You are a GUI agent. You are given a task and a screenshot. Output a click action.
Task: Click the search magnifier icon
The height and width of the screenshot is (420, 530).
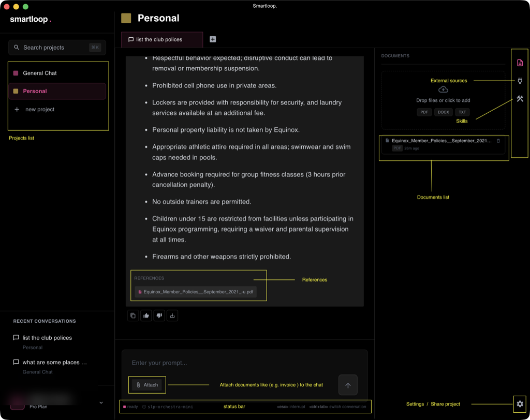click(x=16, y=47)
